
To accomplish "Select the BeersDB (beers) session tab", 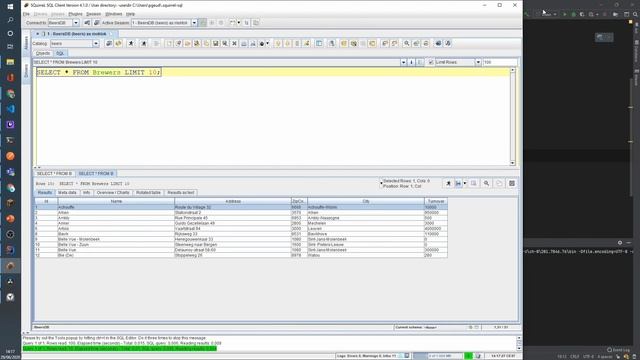I will [76, 33].
